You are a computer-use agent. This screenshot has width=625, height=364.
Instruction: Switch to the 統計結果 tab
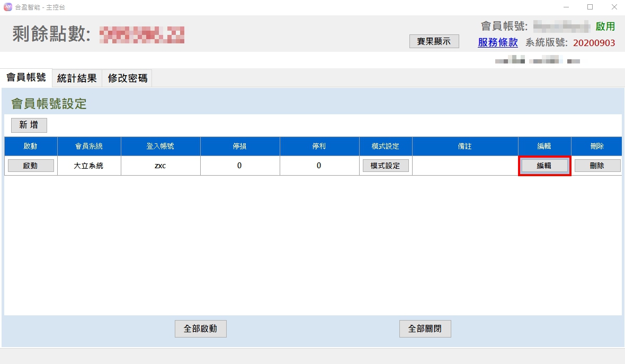77,78
